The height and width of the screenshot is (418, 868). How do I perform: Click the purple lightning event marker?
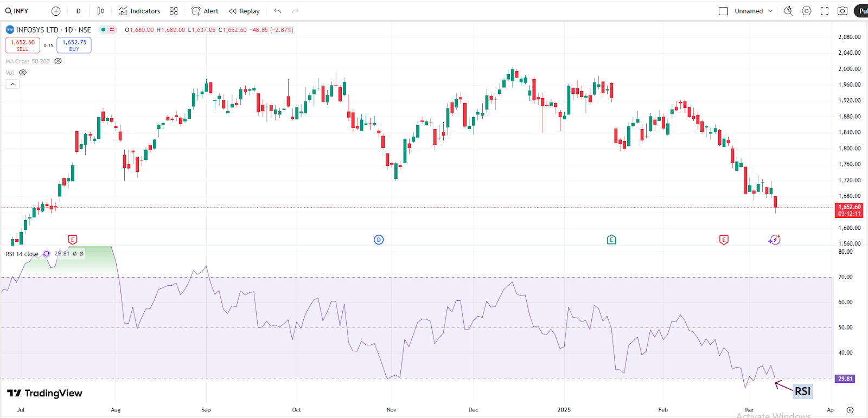pos(775,240)
